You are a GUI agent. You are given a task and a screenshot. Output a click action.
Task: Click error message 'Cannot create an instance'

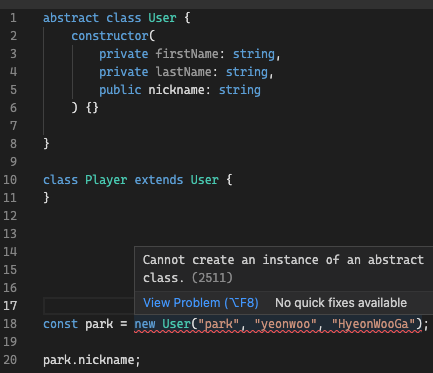[230, 260]
